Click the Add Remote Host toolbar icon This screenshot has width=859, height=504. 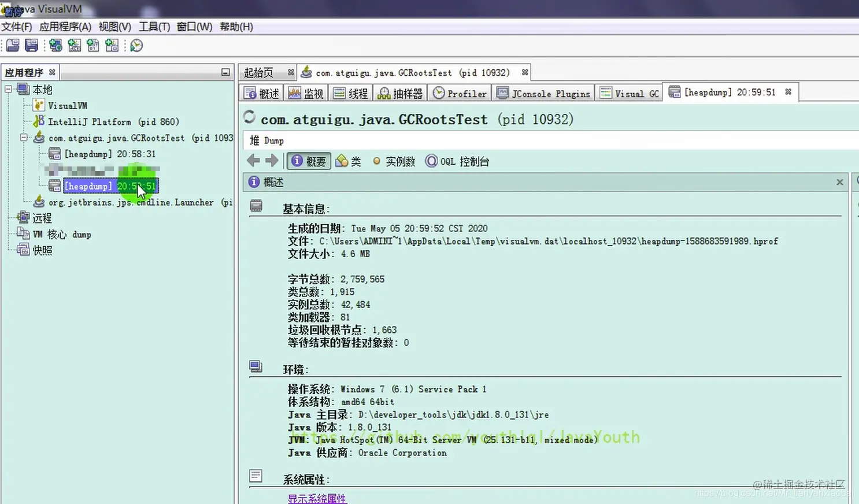tap(55, 45)
